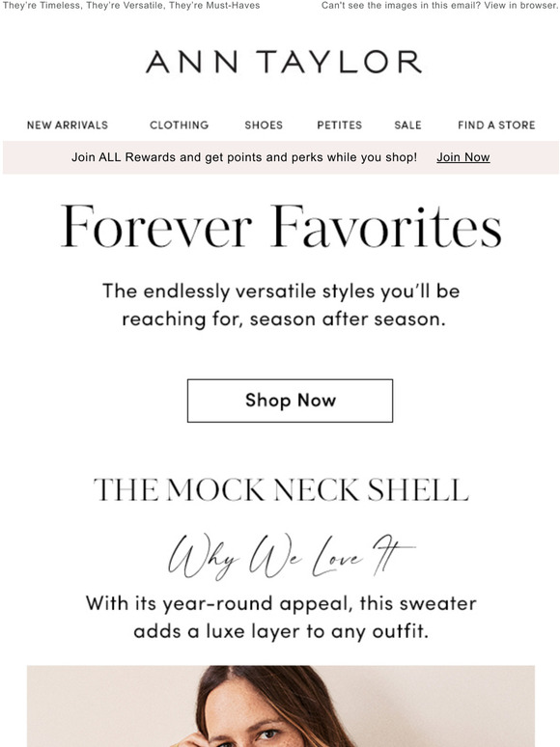Viewport: 560px width, 747px height.
Task: Select The Mock Neck Shell heading
Action: point(281,489)
